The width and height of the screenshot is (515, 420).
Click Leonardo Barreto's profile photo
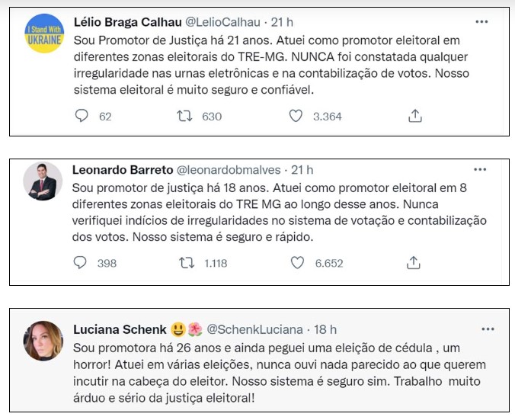click(43, 181)
